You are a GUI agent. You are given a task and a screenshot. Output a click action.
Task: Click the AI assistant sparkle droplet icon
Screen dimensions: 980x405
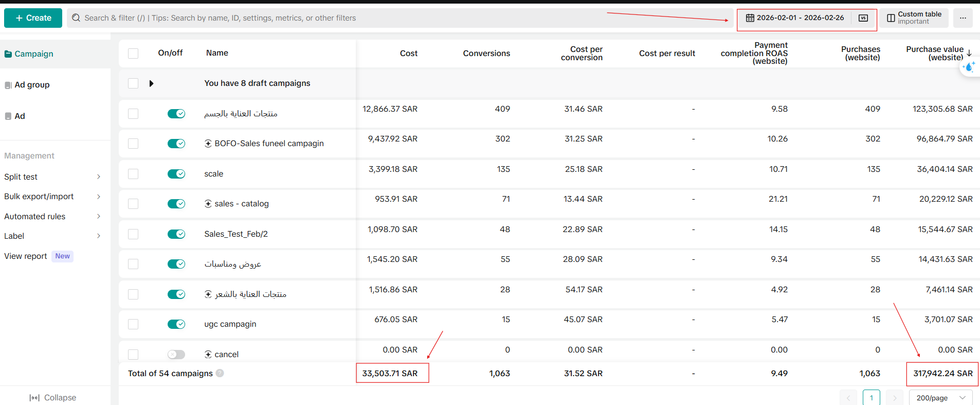click(969, 67)
